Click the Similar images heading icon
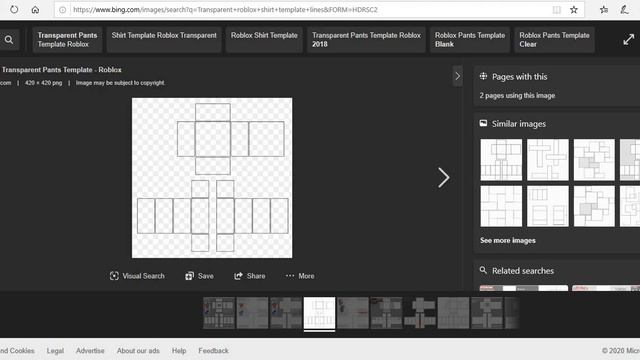 pyautogui.click(x=483, y=123)
